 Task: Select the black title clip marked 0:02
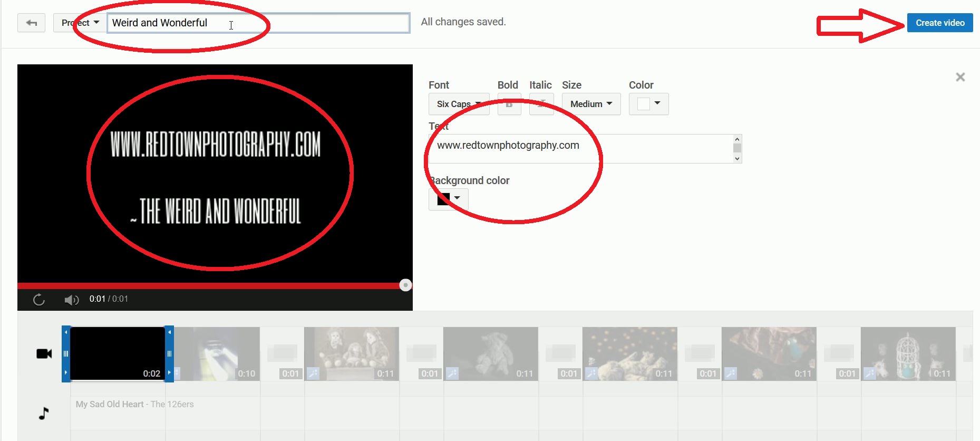coord(118,353)
